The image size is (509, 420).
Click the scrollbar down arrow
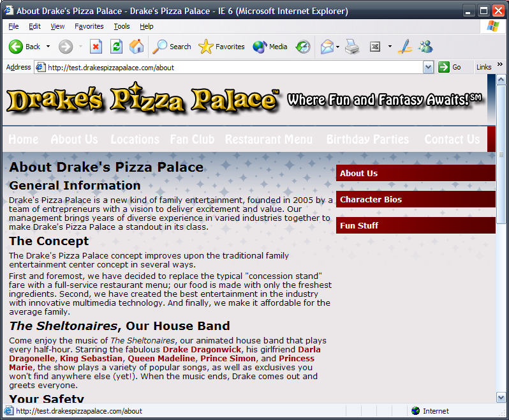click(501, 397)
